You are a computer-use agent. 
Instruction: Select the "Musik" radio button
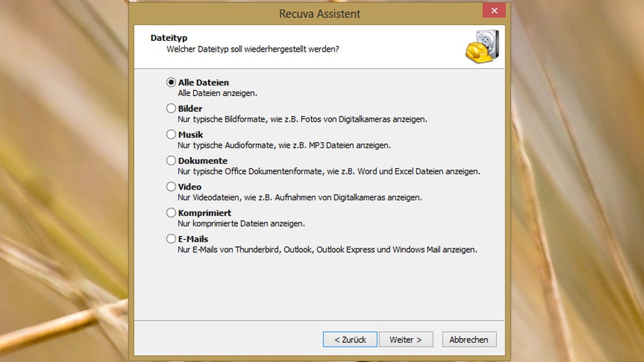point(171,134)
